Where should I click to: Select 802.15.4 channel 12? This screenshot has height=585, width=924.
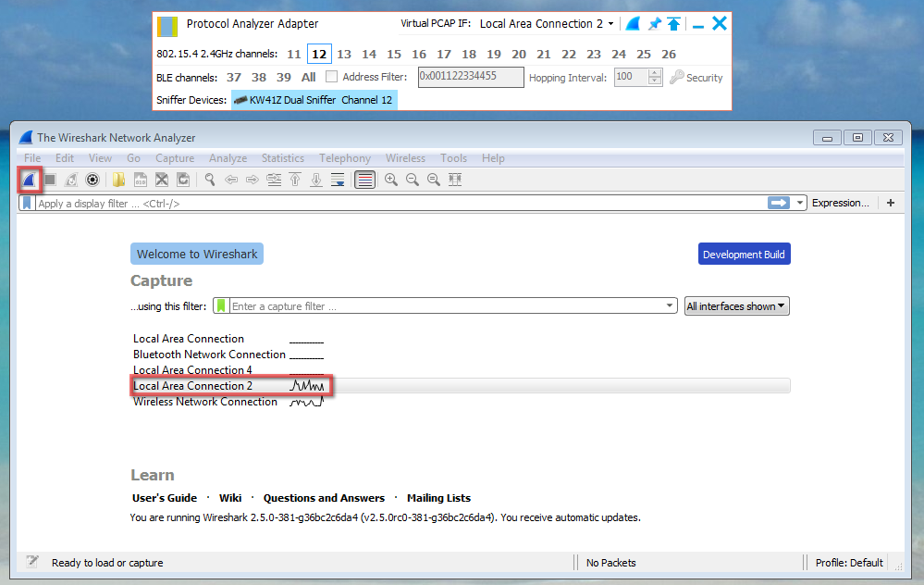[x=319, y=55]
